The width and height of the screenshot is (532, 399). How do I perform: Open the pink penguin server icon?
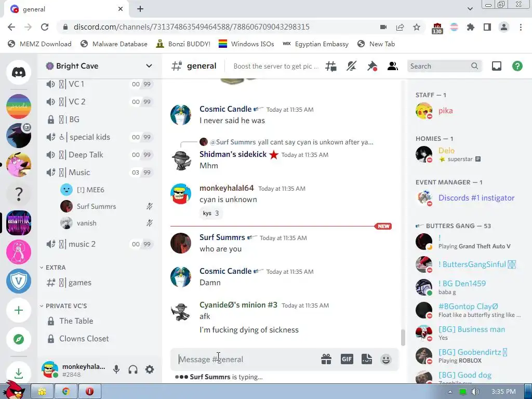click(x=19, y=252)
